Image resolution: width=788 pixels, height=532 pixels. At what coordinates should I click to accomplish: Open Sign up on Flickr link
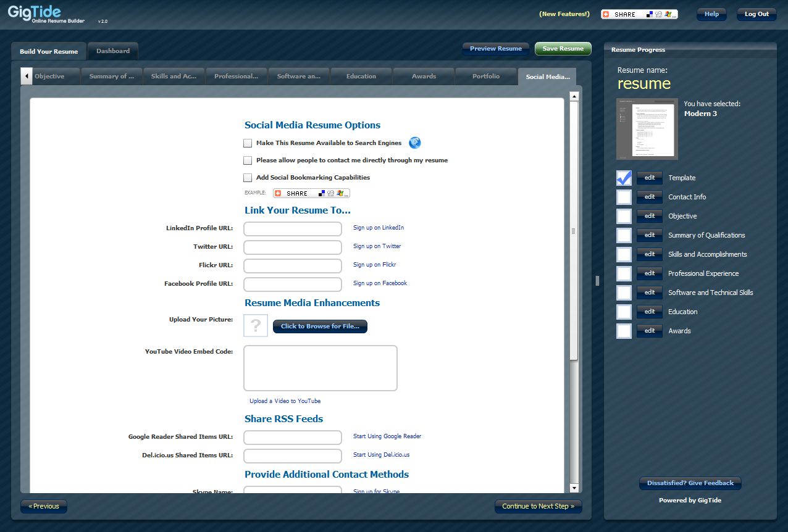click(374, 265)
